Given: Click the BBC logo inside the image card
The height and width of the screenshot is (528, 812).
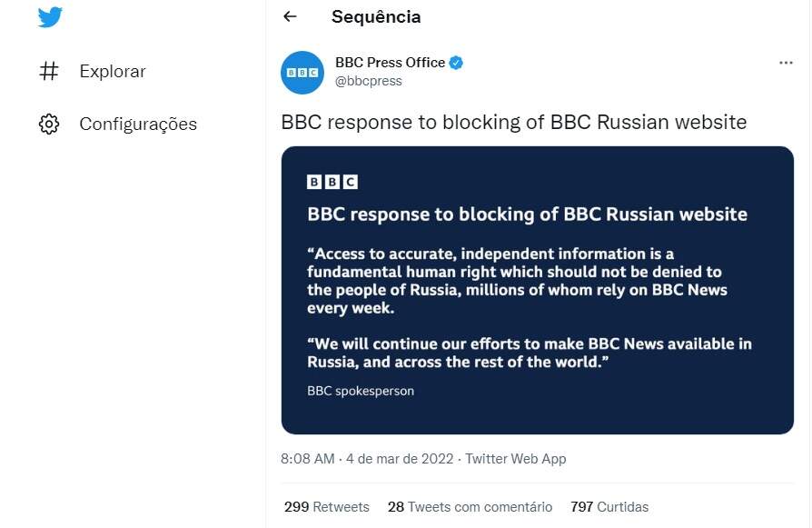Looking at the screenshot, I should tap(332, 182).
